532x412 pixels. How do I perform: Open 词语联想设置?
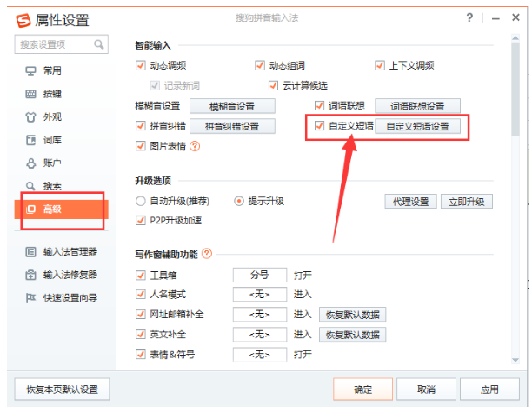[417, 107]
